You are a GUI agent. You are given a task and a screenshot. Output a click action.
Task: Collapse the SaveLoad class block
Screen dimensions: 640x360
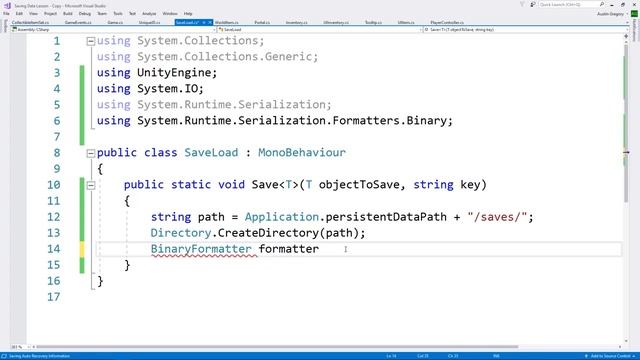(91, 153)
